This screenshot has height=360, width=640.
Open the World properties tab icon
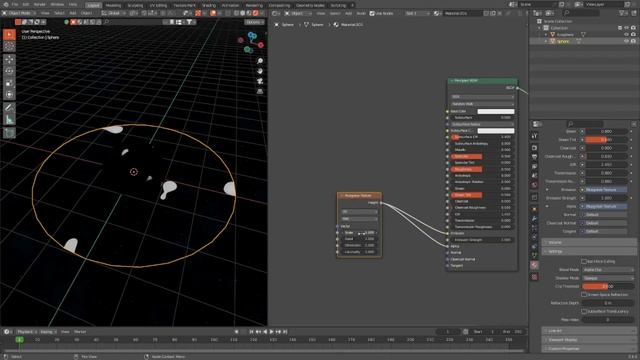[535, 185]
